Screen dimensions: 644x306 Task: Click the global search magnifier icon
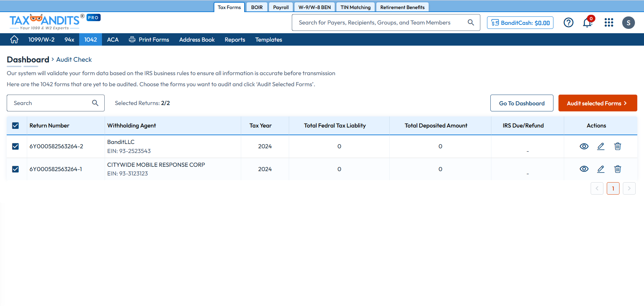click(471, 22)
